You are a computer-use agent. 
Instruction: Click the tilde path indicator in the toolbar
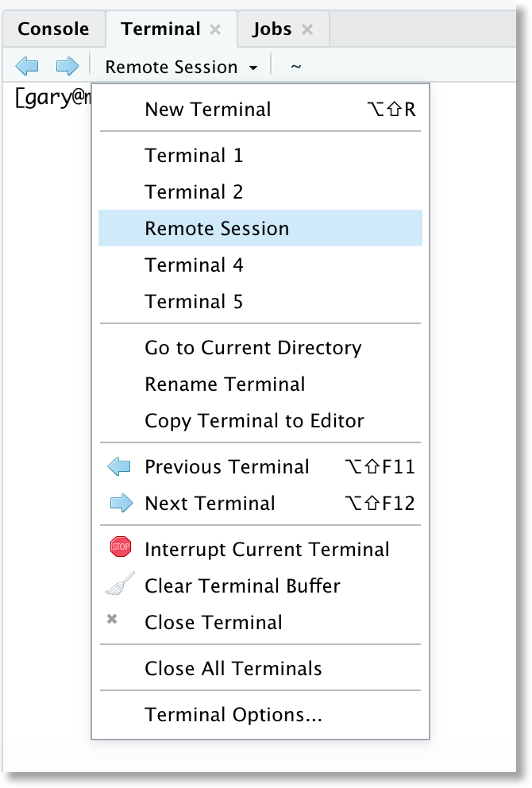pos(295,67)
